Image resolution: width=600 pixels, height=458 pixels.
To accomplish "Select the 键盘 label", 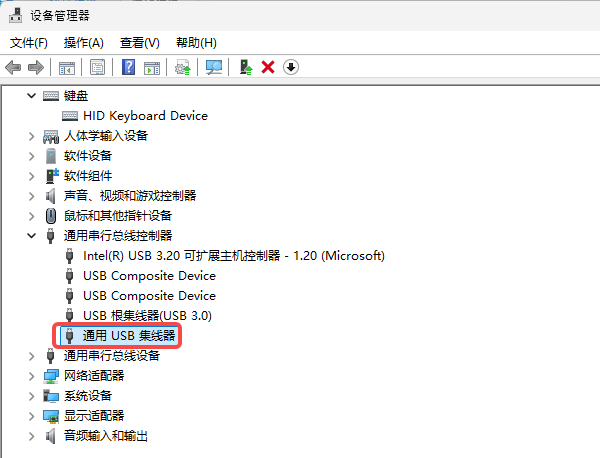I will tap(76, 96).
